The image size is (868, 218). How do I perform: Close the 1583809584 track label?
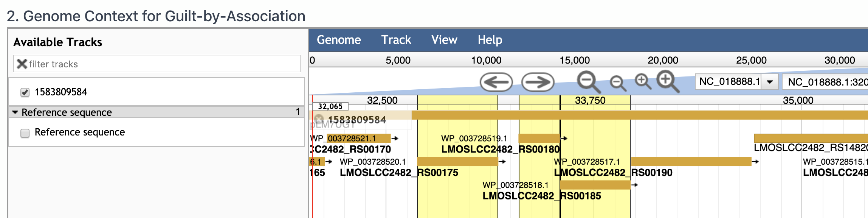click(319, 119)
